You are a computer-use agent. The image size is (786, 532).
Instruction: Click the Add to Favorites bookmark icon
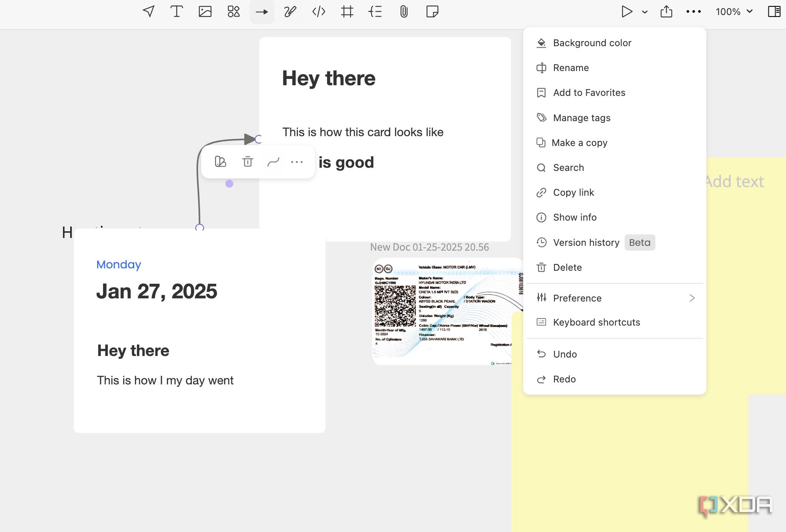click(x=541, y=93)
